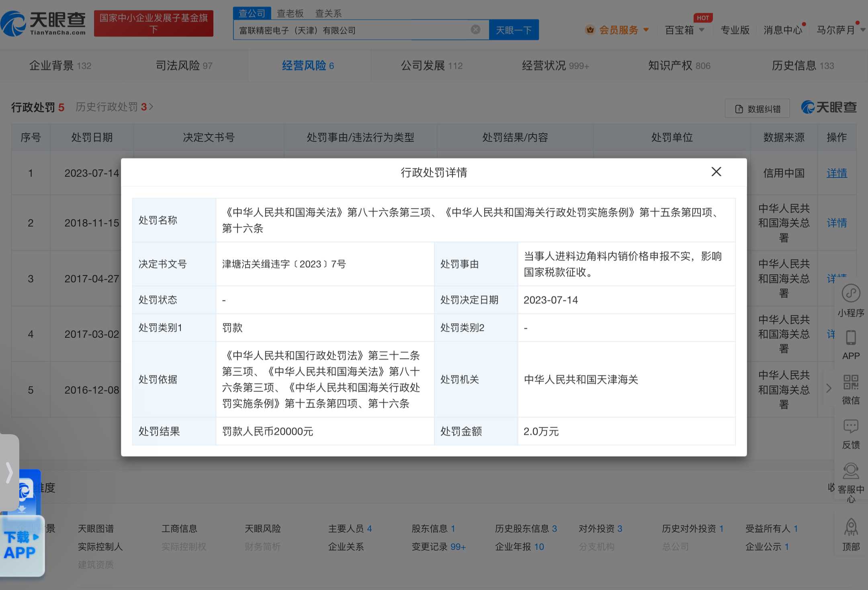Expand the 会员服务 dropdown
The image size is (868, 590).
646,30
